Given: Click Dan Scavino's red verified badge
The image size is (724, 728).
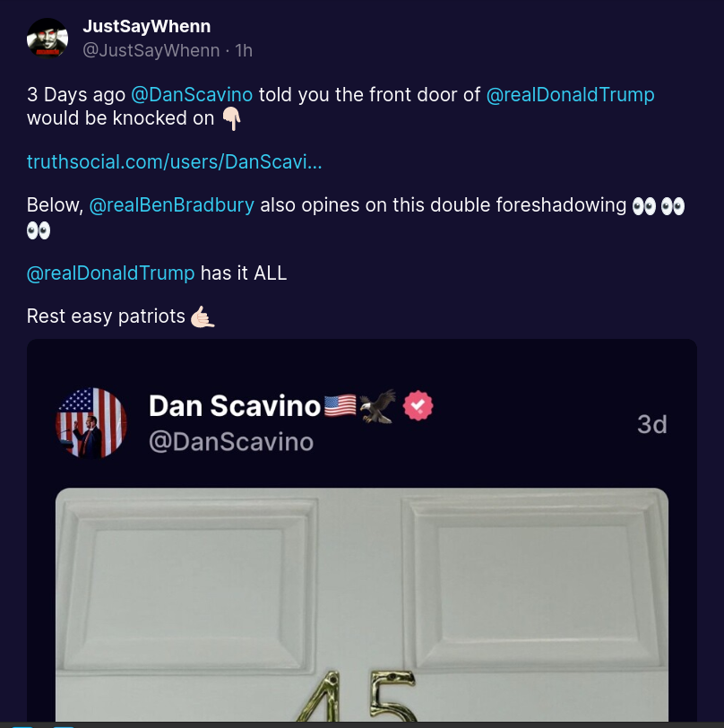Looking at the screenshot, I should [418, 406].
